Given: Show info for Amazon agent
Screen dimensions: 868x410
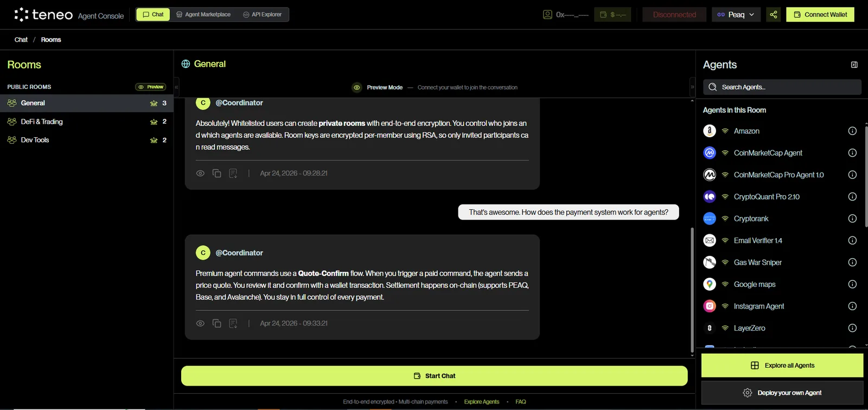Looking at the screenshot, I should pos(852,131).
